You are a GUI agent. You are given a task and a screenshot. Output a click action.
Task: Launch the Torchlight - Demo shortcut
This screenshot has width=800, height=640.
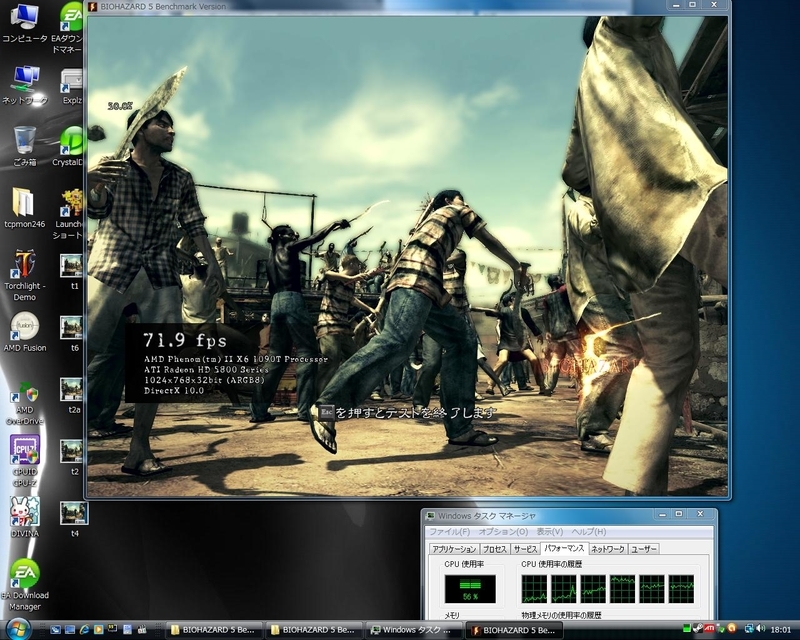click(x=24, y=275)
